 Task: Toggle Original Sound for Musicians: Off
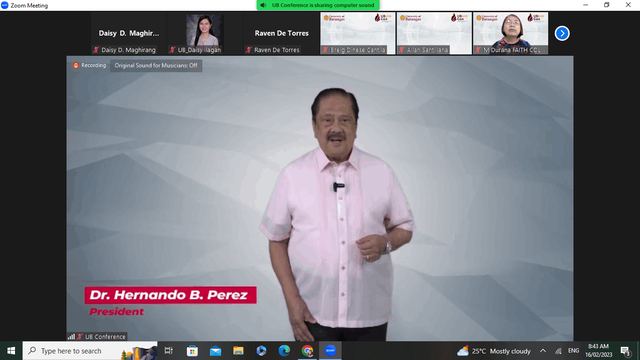[x=156, y=65]
